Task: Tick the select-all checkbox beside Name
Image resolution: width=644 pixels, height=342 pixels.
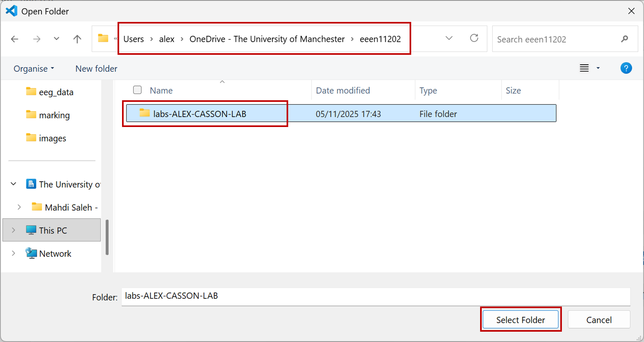Action: point(137,90)
